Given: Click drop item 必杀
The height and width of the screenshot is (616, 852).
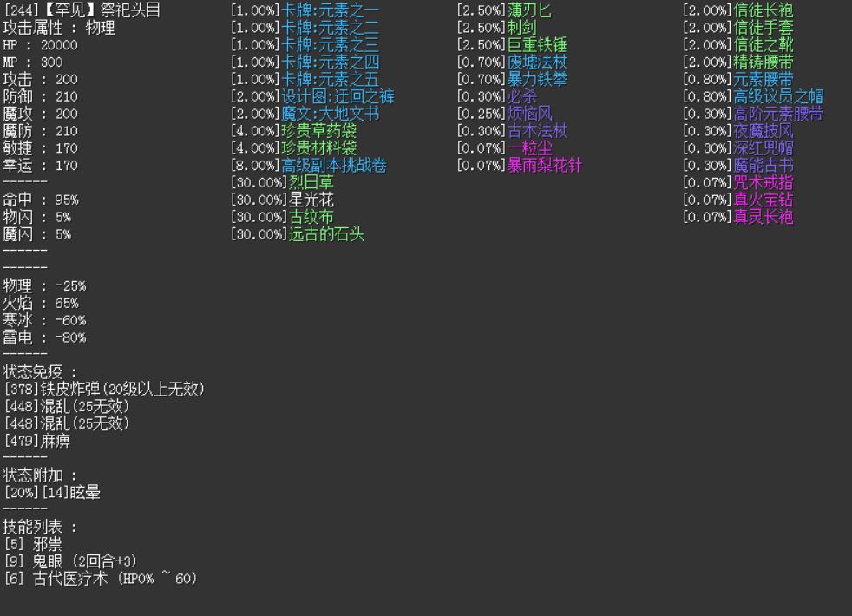Looking at the screenshot, I should [x=522, y=96].
